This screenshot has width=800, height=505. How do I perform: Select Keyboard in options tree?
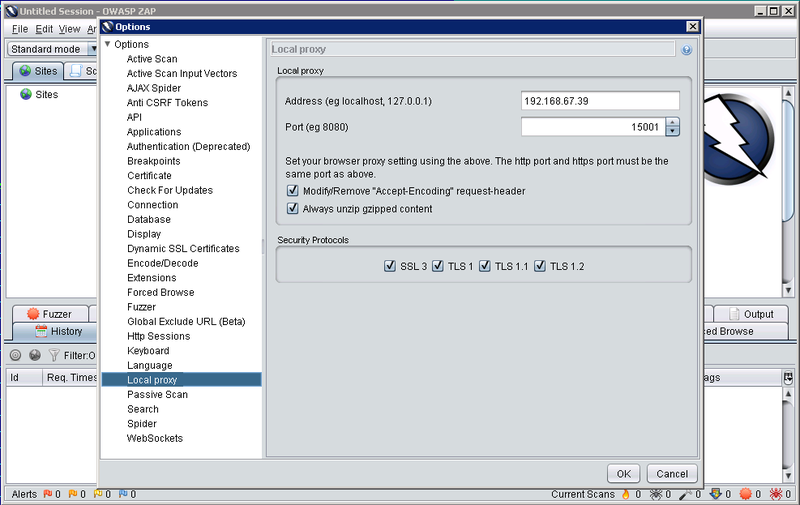click(x=148, y=350)
